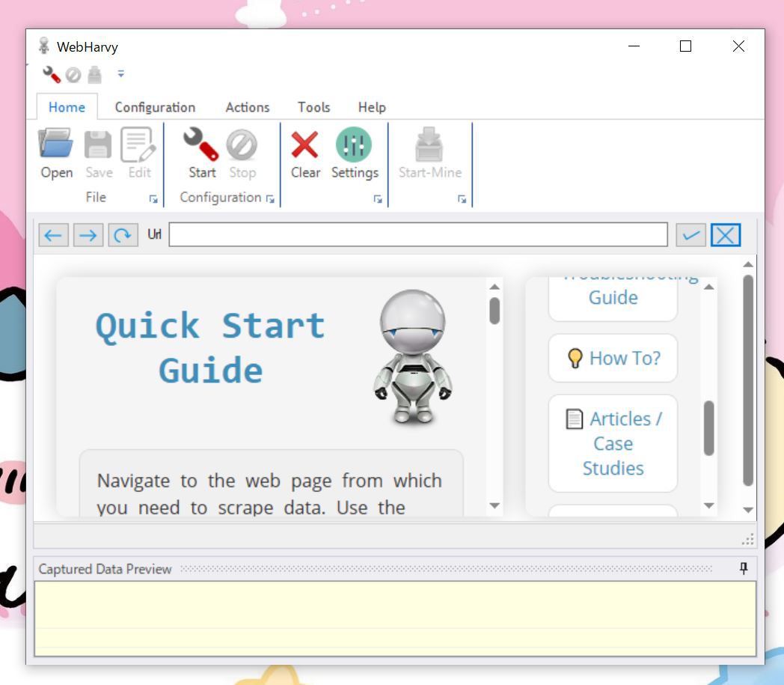Open Settings from the Configuration group
The width and height of the screenshot is (784, 685).
pos(355,153)
